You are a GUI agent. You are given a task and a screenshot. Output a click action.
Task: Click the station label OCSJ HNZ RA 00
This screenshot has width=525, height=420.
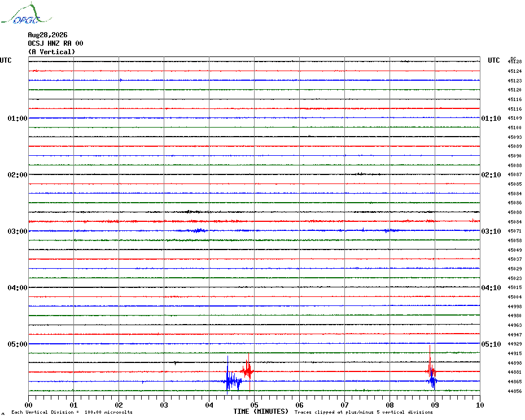click(x=55, y=43)
